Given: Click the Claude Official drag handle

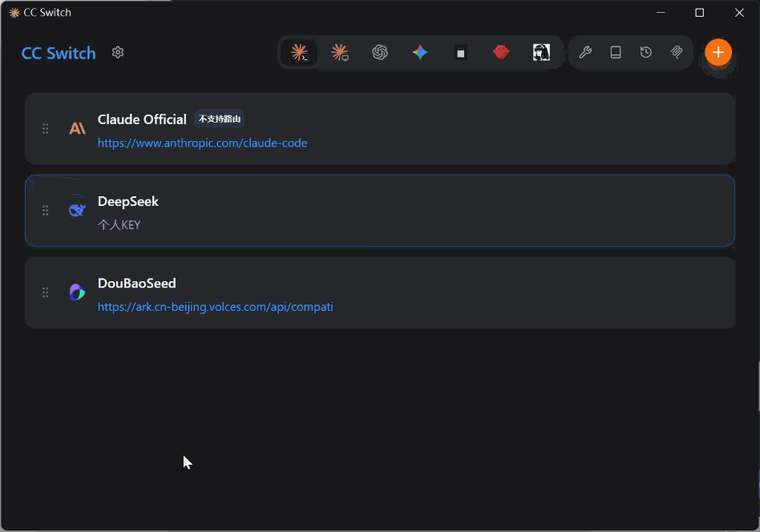Looking at the screenshot, I should click(45, 128).
